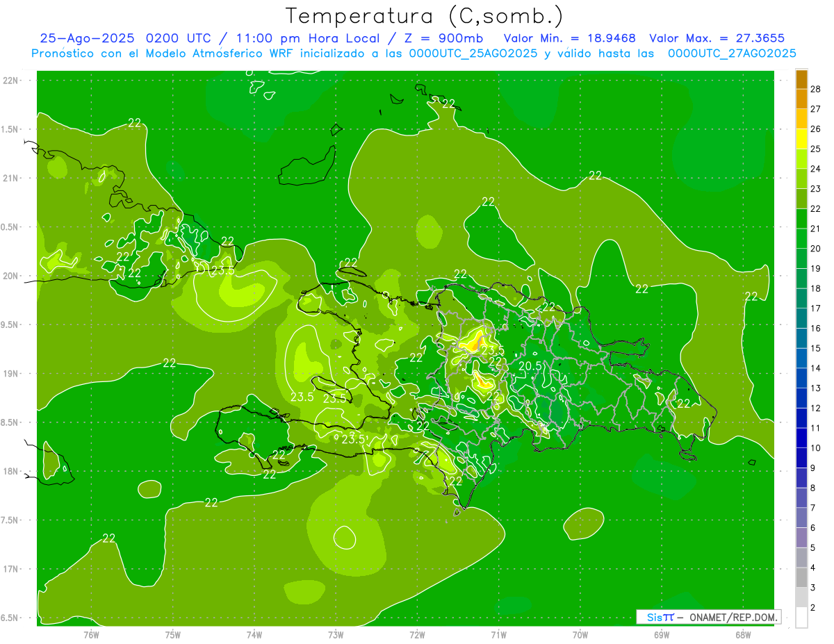The height and width of the screenshot is (644, 834).
Task: Click the longitude axis label "74W"
Action: (x=254, y=634)
